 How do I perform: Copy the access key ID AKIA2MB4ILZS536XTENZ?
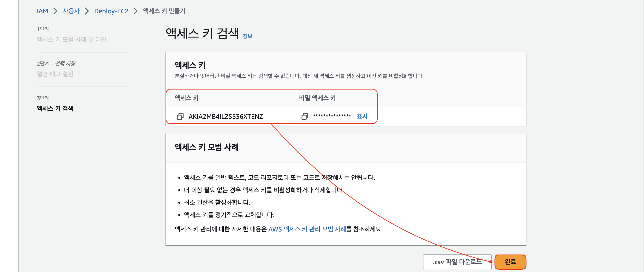(180, 116)
